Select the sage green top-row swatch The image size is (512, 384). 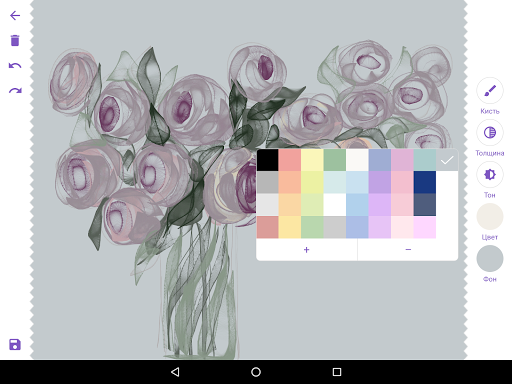coord(335,160)
